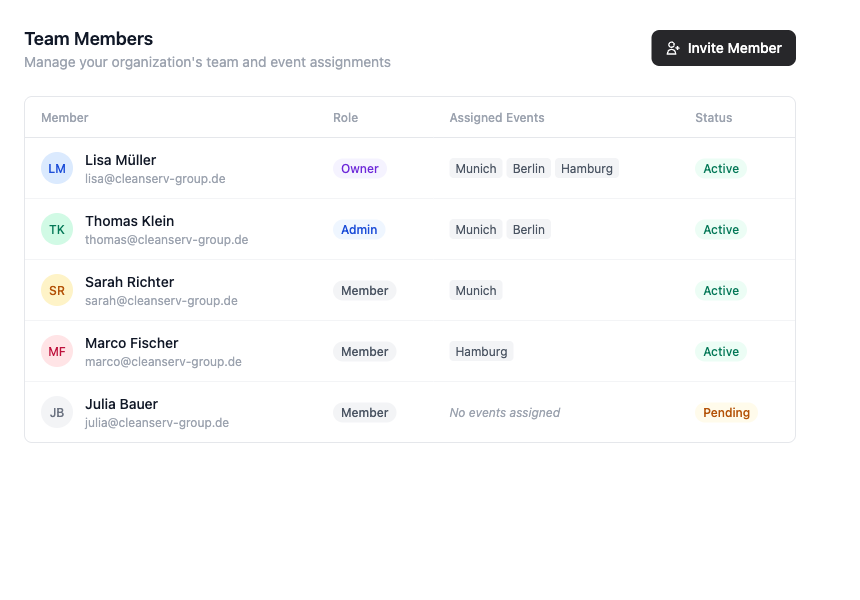Click the JB avatar for Julia Bauer
860x600 pixels.
click(57, 412)
